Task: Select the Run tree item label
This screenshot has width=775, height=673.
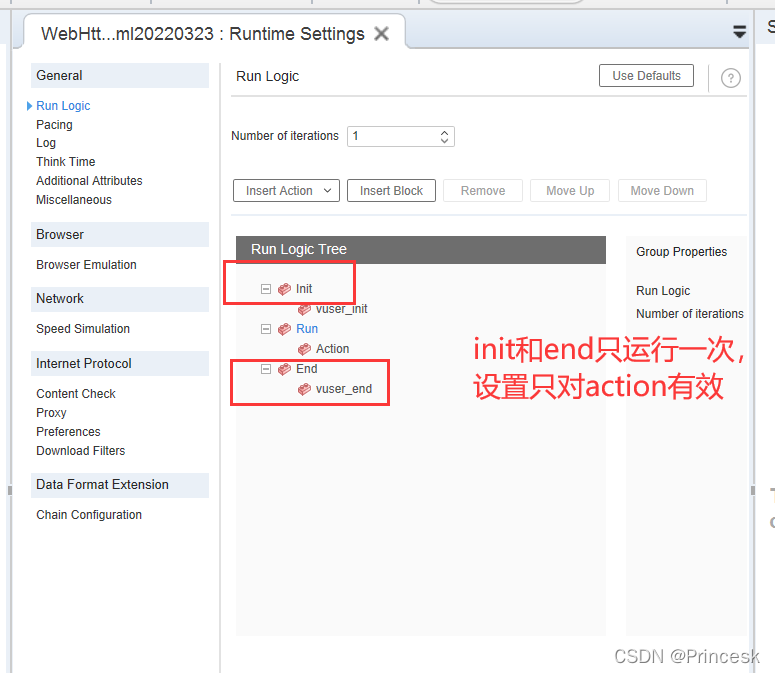Action: click(307, 329)
